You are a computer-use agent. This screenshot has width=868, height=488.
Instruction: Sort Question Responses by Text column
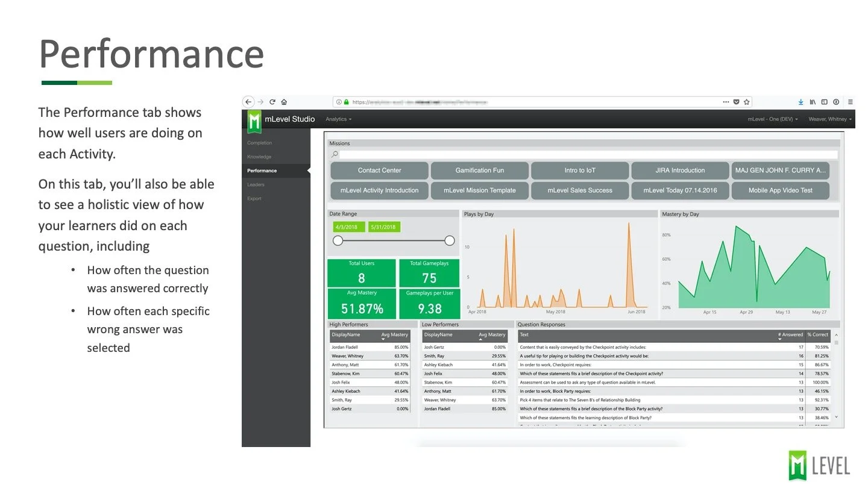[x=524, y=334]
